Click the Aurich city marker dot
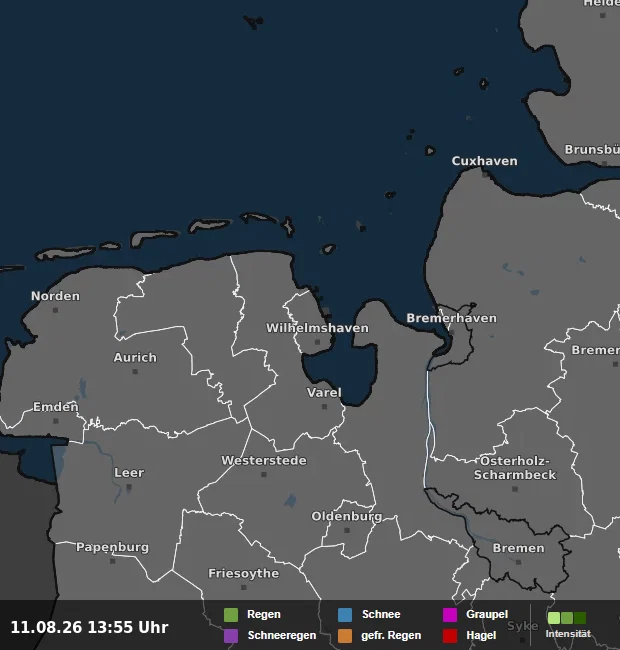Image resolution: width=620 pixels, height=650 pixels. tap(135, 371)
